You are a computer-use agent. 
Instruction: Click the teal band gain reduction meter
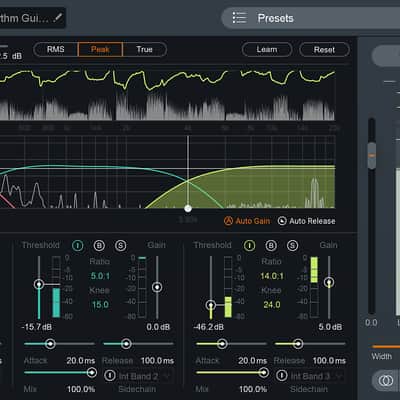(142, 287)
